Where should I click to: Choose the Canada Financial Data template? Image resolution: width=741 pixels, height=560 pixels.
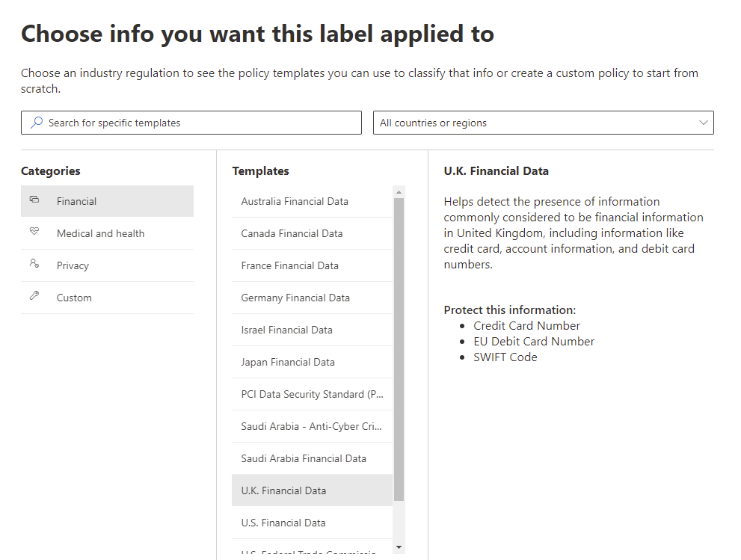coord(292,233)
